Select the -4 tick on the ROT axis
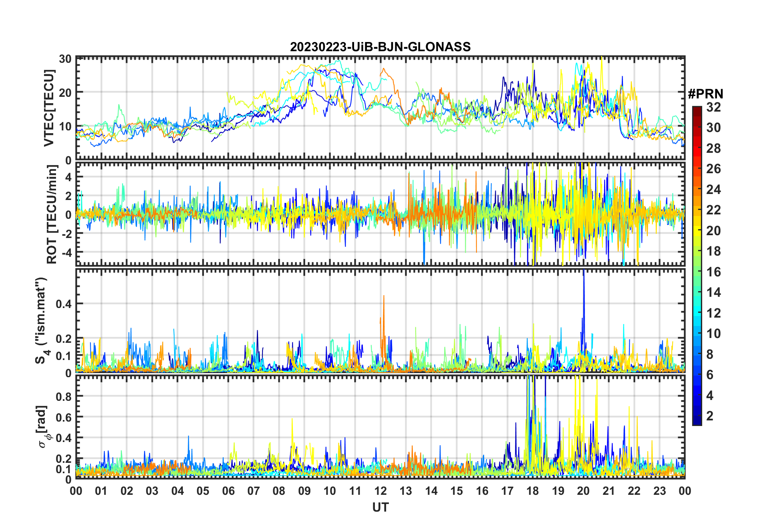Viewport: 761px width, 532px height. pyautogui.click(x=66, y=253)
